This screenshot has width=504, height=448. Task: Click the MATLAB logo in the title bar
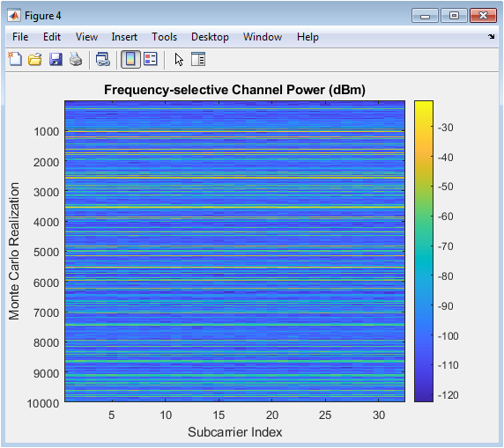click(x=14, y=16)
